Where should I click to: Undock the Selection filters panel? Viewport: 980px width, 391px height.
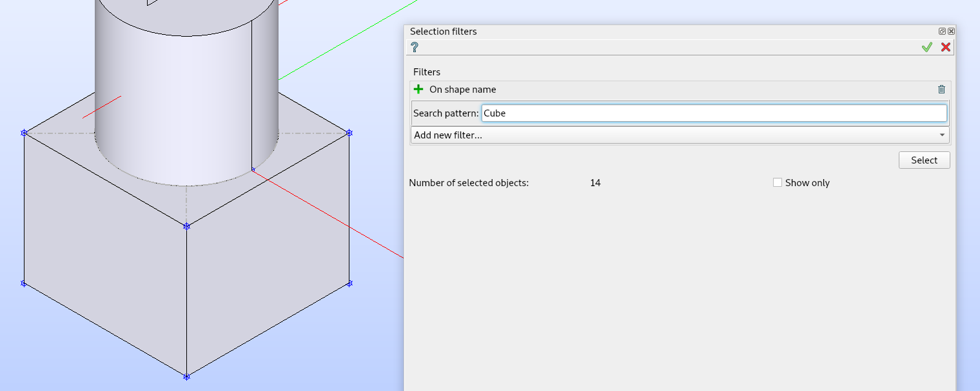coord(942,31)
